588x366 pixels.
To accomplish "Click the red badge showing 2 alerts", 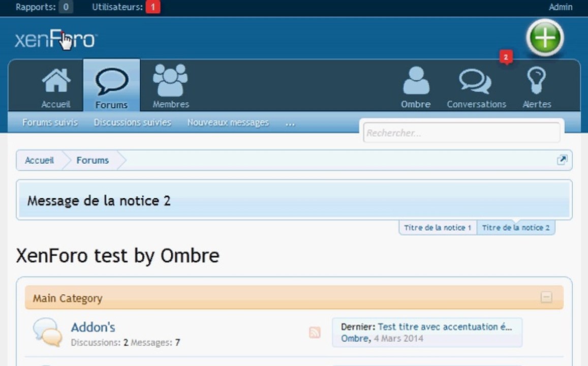I will click(x=506, y=57).
